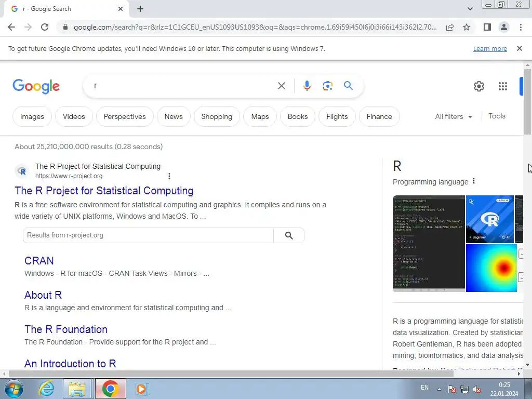Click the 'Results from r-project.org' search field
The height and width of the screenshot is (399, 532).
pos(148,235)
